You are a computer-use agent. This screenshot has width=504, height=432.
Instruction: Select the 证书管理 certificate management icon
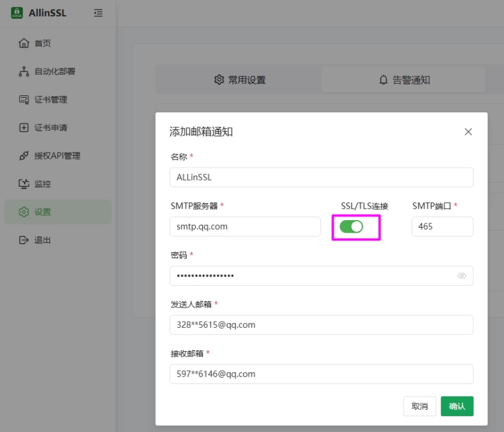(23, 99)
